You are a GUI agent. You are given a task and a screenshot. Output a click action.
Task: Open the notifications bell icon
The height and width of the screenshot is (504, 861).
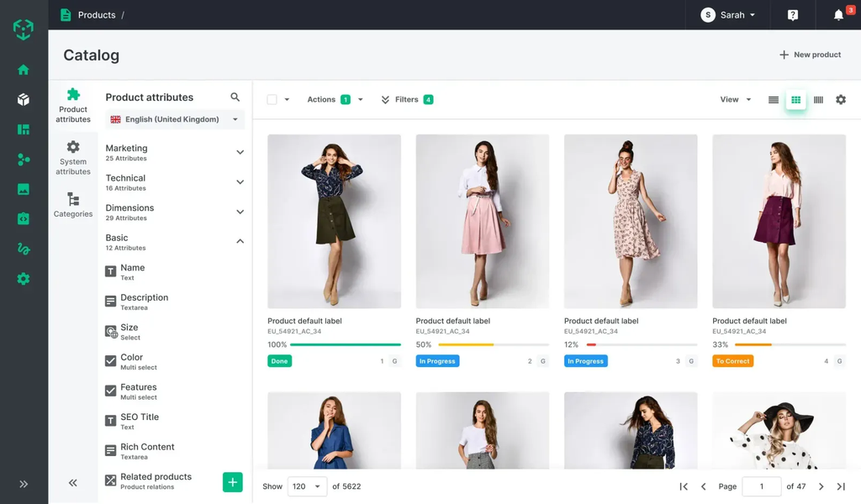(x=838, y=15)
